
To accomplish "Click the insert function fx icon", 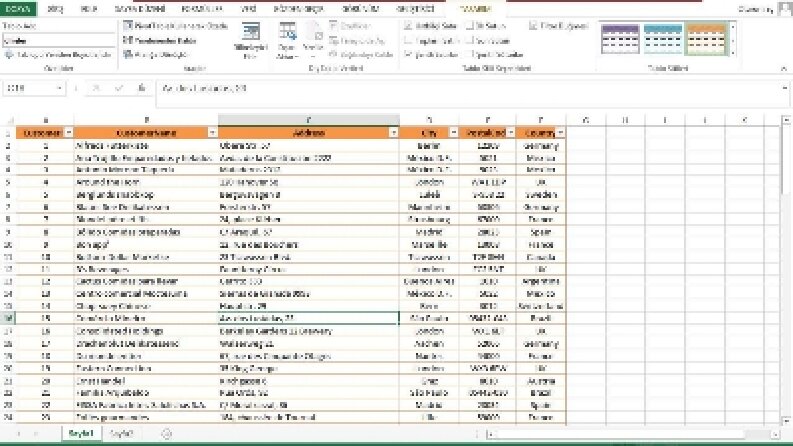I will pos(142,88).
